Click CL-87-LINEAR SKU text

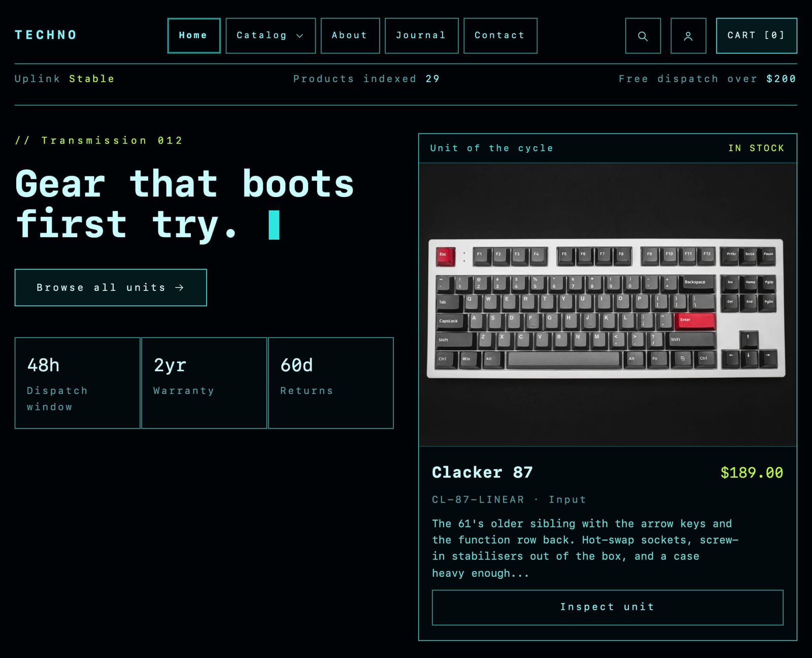tap(478, 500)
